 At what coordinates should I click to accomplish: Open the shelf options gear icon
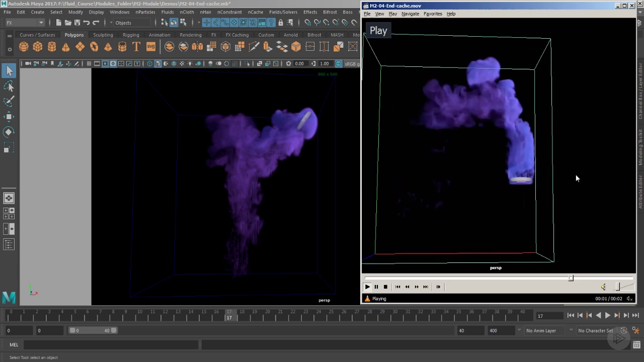coord(10,49)
